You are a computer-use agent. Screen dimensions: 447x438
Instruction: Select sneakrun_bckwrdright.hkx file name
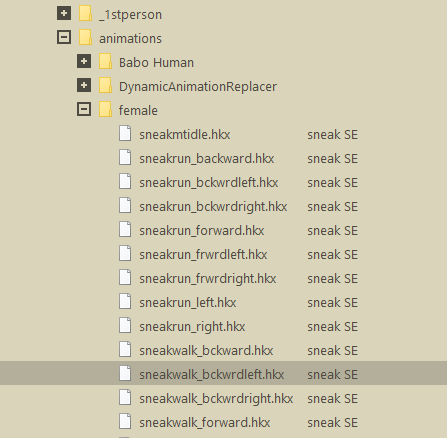coord(213,207)
